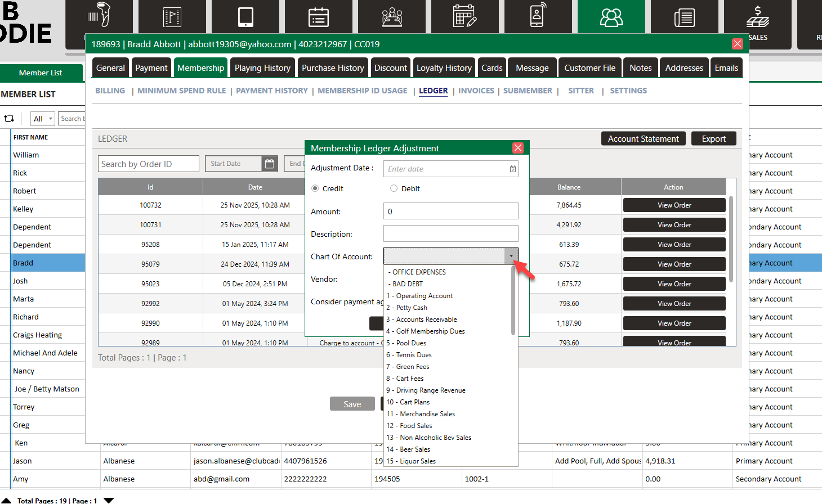The height and width of the screenshot is (504, 822).
Task: Open the barcode scanner module
Action: point(99,17)
